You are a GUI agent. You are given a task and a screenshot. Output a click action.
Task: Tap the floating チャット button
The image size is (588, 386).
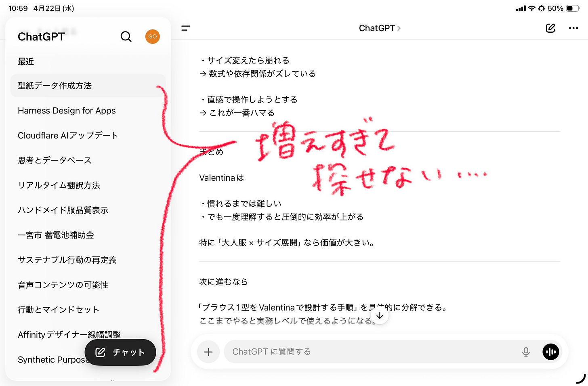click(120, 352)
